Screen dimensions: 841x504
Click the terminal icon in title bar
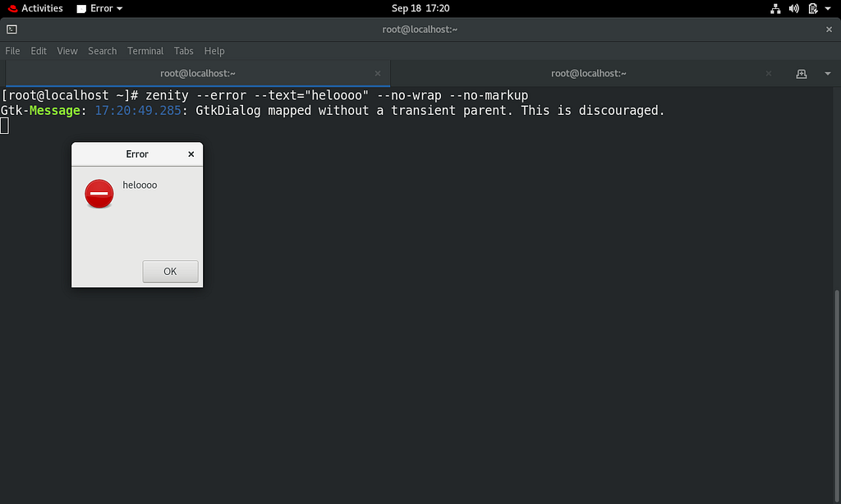(11, 30)
